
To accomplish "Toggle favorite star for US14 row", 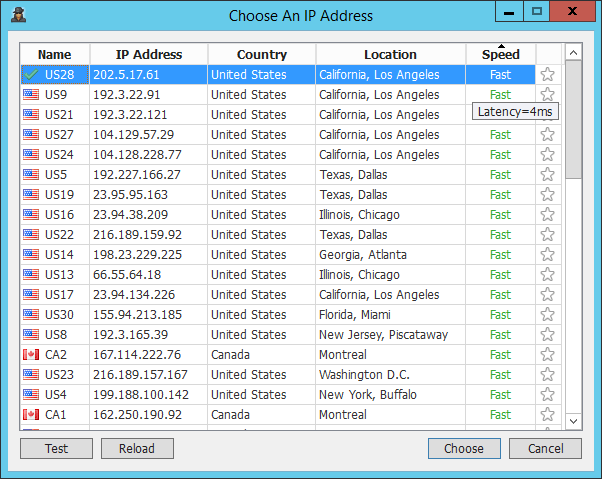I will point(547,254).
